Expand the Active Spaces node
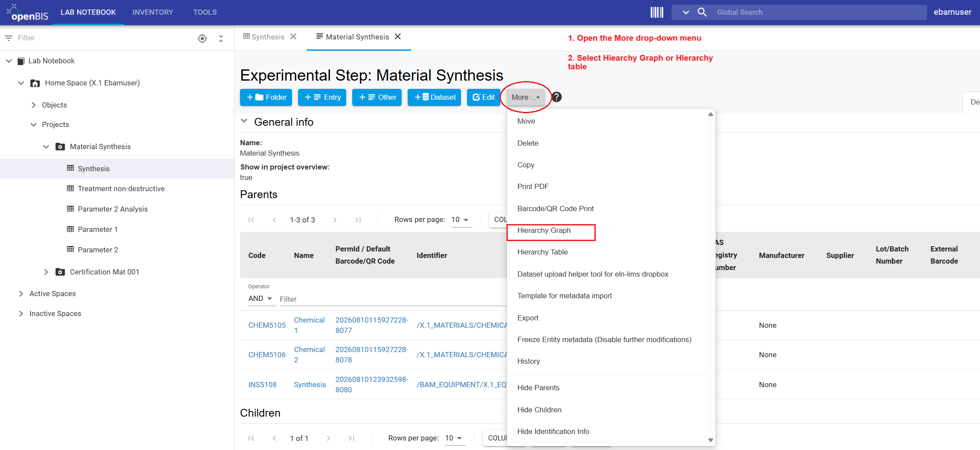This screenshot has height=450, width=980. [21, 293]
